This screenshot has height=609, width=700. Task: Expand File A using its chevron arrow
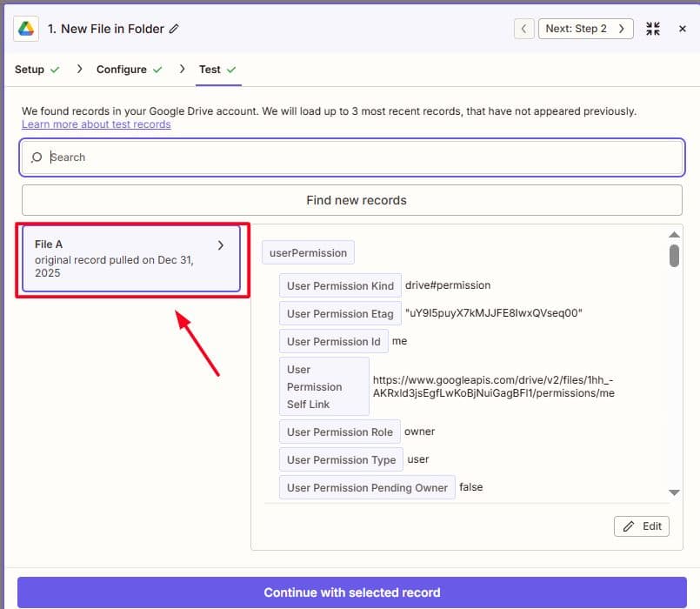tap(221, 245)
